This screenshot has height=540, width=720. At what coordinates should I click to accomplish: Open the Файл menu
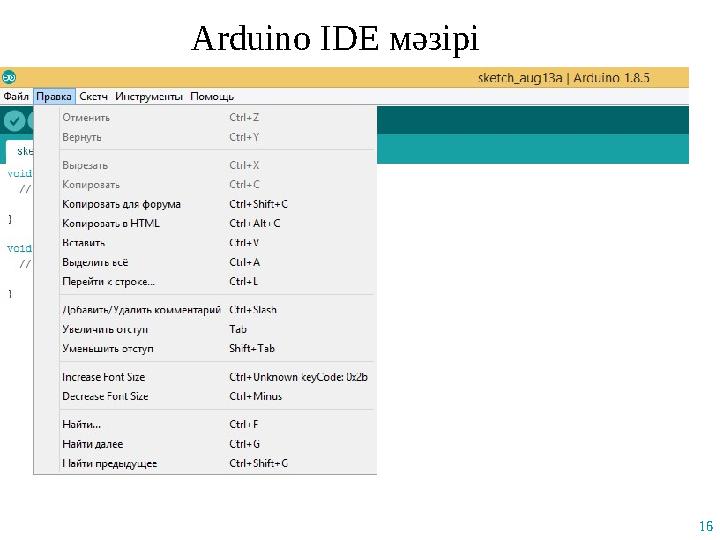click(x=16, y=96)
